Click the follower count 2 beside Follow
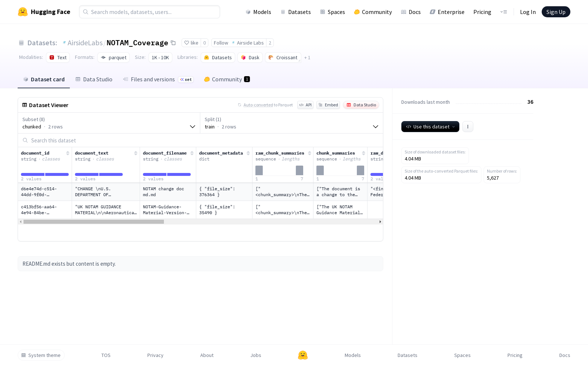 (x=270, y=43)
